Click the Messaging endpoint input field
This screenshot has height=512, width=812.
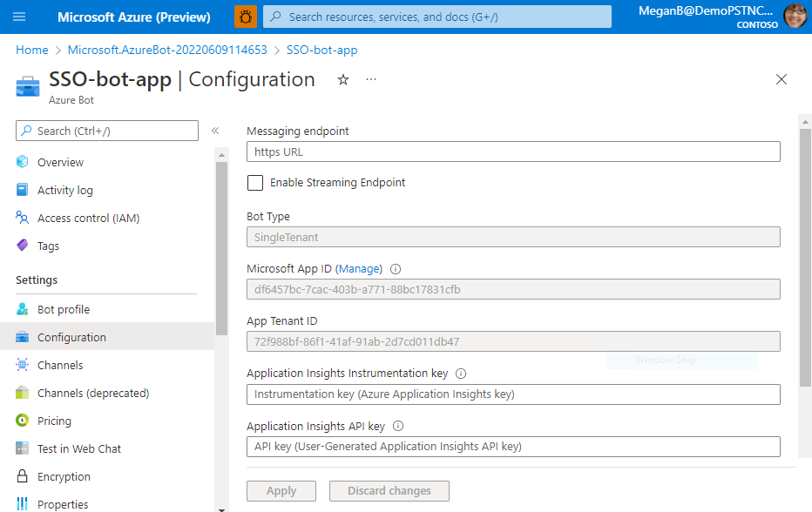(x=513, y=152)
